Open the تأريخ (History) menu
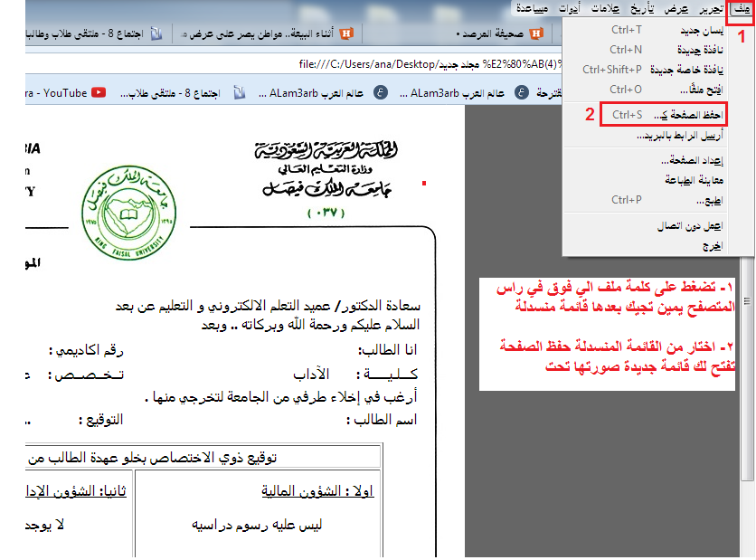 [x=642, y=9]
